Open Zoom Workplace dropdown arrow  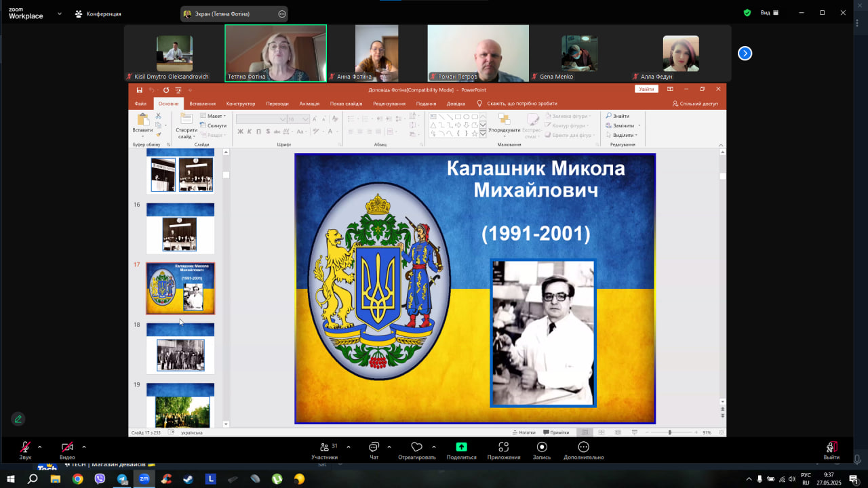tap(60, 14)
